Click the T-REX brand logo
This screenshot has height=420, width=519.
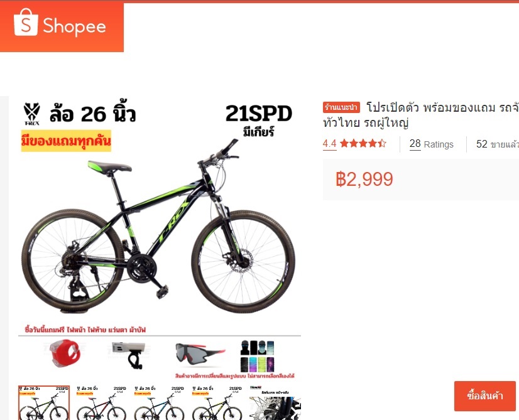tap(32, 114)
